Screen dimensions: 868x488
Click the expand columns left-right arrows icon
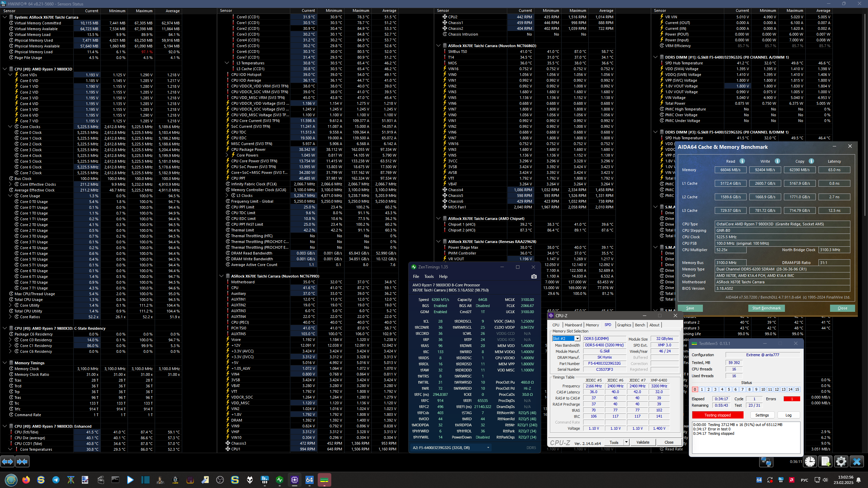pos(7,462)
